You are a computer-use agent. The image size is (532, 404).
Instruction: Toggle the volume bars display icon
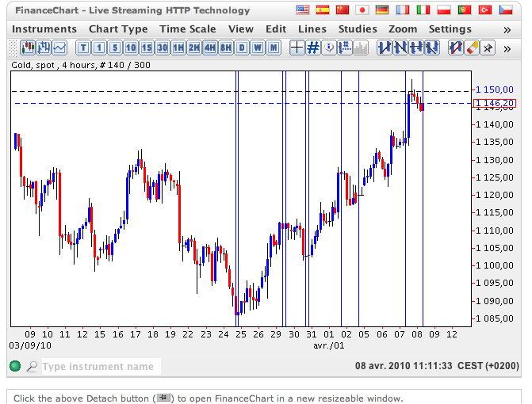(361, 48)
